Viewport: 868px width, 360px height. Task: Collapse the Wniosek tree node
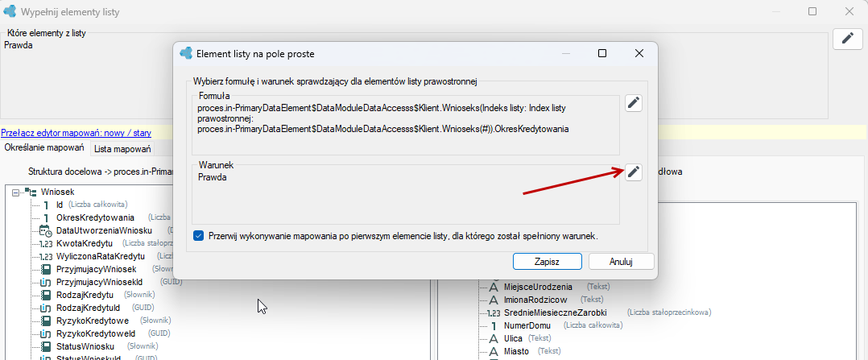pos(15,192)
